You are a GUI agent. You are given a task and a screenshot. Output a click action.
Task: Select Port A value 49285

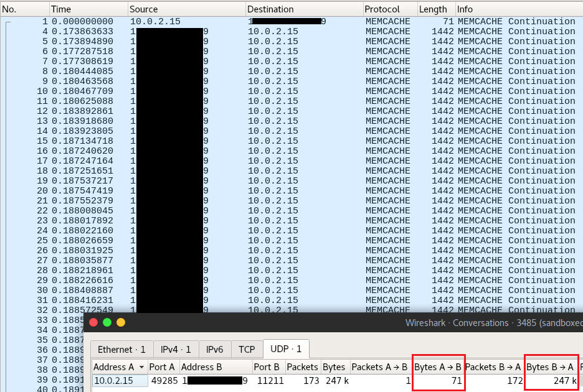point(164,381)
